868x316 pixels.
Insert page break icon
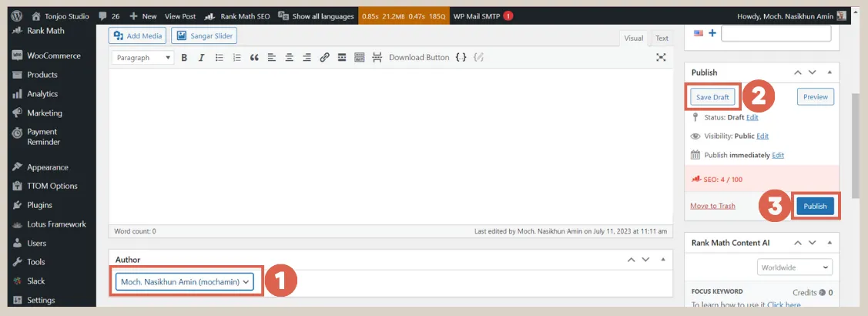coord(377,57)
